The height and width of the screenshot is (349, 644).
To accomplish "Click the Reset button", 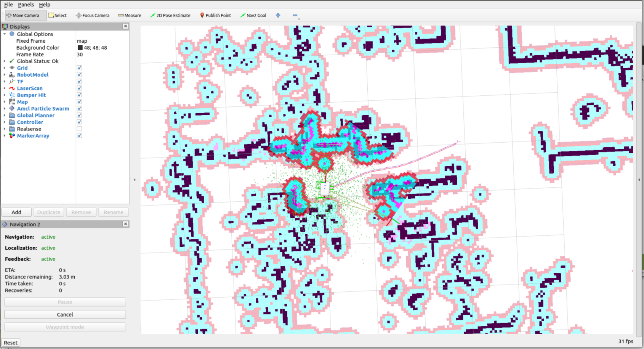I will (x=11, y=343).
